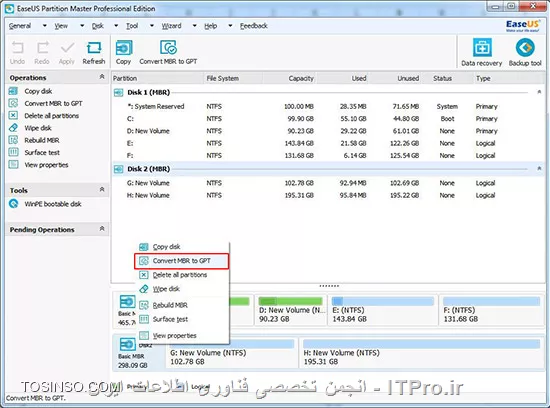Collapse the Pending Operations section
The height and width of the screenshot is (408, 550).
(102, 229)
